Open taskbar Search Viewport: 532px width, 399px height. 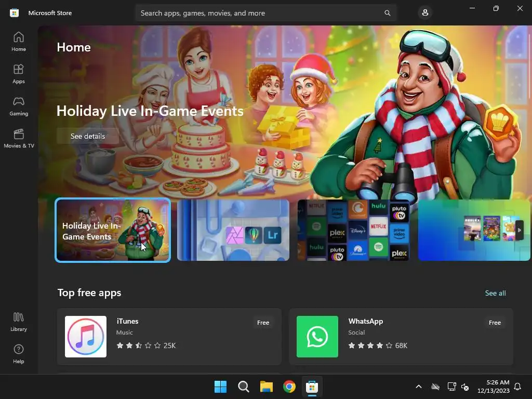[x=243, y=387]
